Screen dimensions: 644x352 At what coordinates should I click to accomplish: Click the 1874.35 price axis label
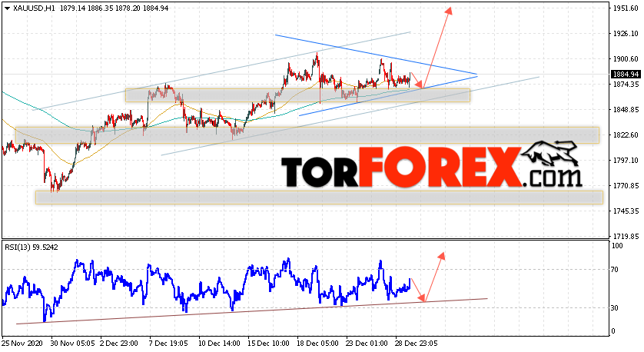pyautogui.click(x=626, y=85)
